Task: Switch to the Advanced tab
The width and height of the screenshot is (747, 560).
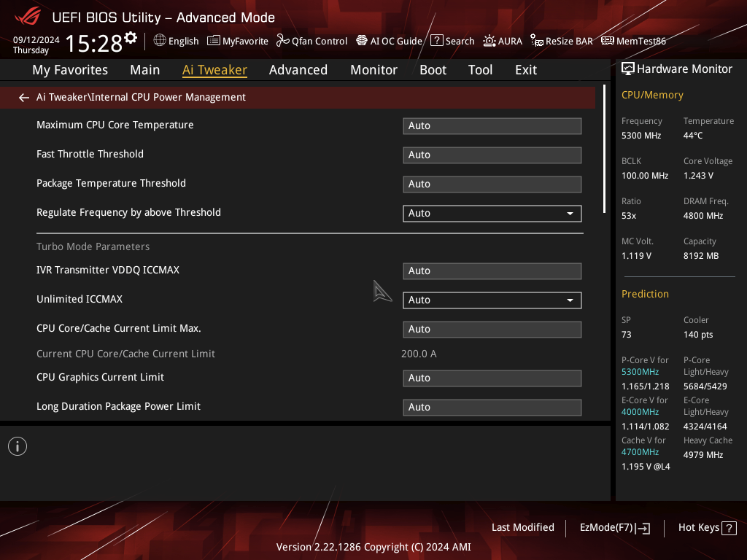Action: [x=298, y=70]
